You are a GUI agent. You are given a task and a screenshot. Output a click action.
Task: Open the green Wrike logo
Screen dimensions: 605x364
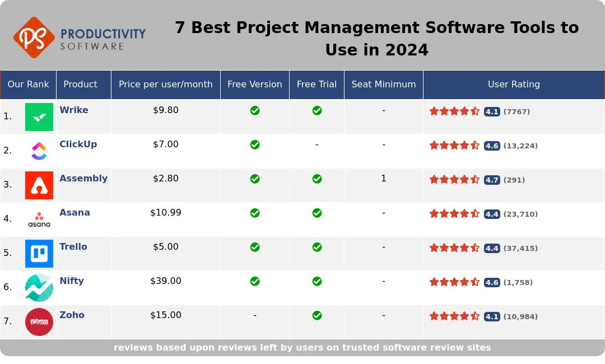tap(39, 117)
